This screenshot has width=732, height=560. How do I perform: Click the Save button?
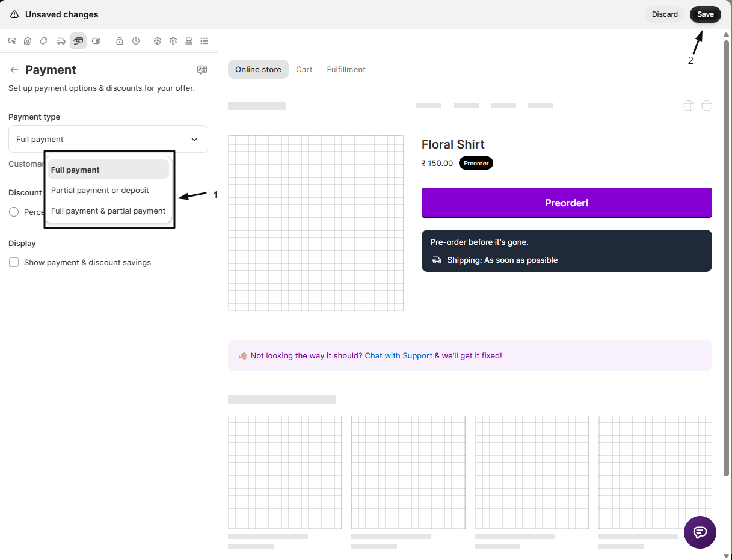coord(706,14)
